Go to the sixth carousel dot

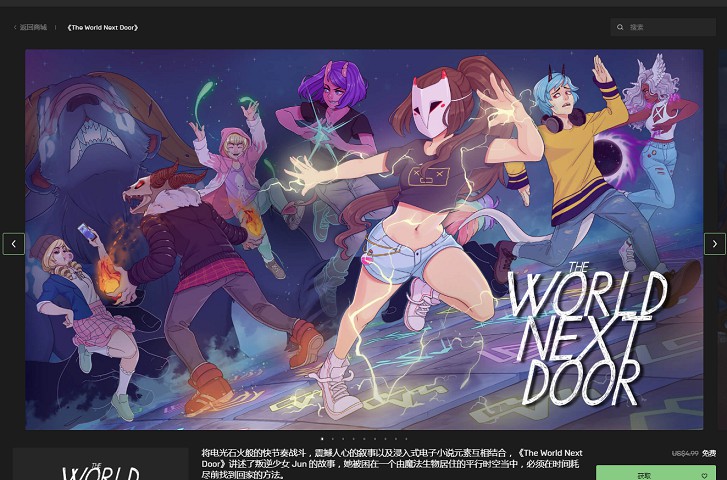coord(375,438)
